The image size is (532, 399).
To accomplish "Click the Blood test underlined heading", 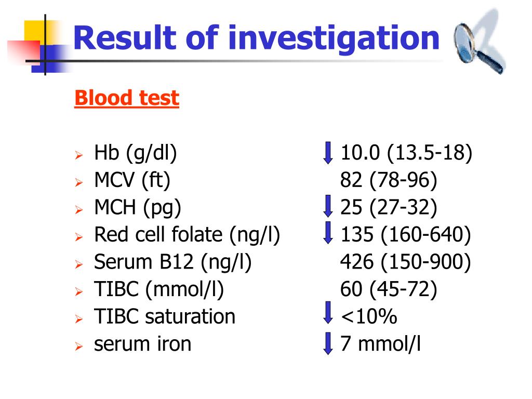I will [127, 98].
